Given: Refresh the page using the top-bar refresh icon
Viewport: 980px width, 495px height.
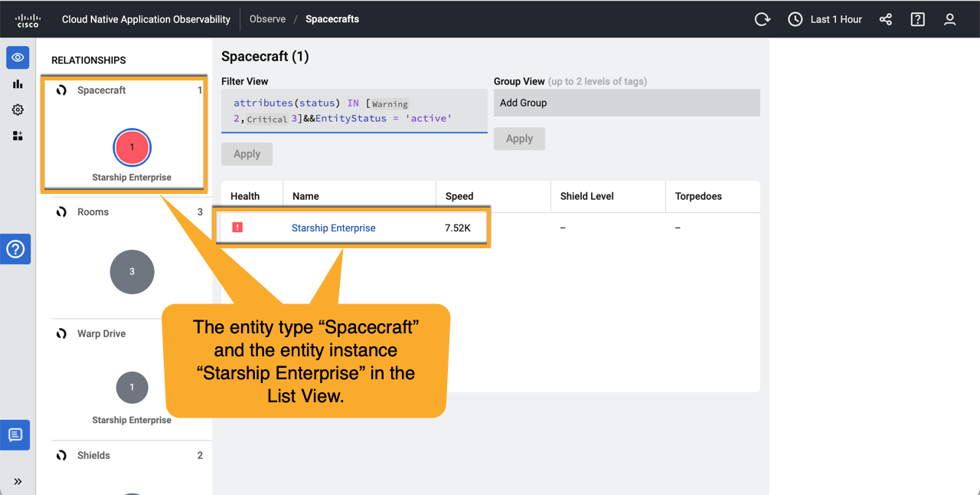Looking at the screenshot, I should click(x=762, y=18).
